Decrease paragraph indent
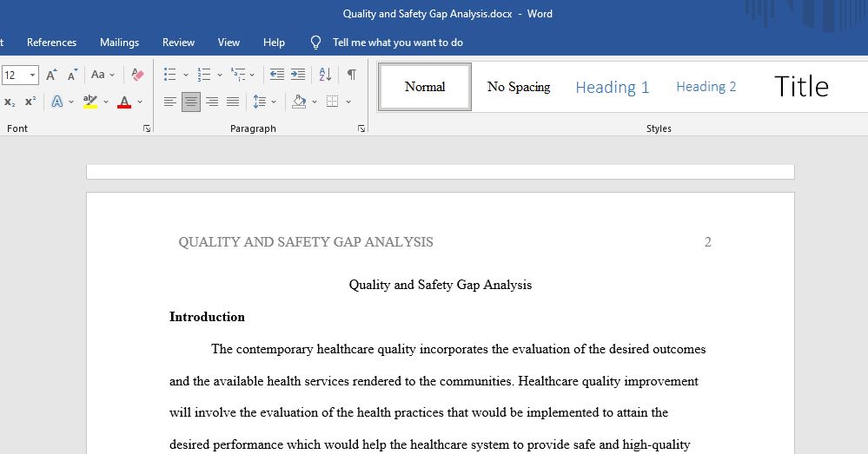Viewport: 868px width, 454px height. click(x=277, y=75)
